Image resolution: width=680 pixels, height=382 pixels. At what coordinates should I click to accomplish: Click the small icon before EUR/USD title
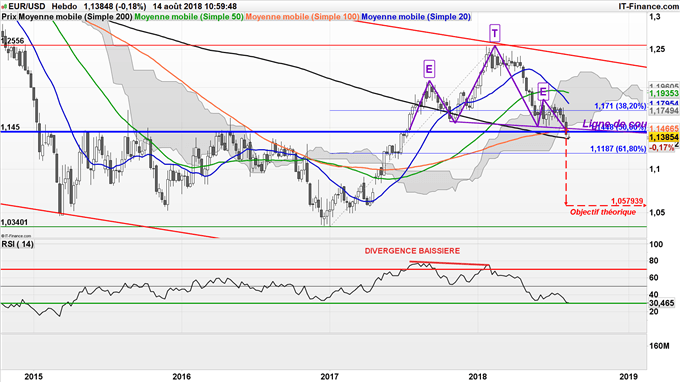tap(4, 7)
